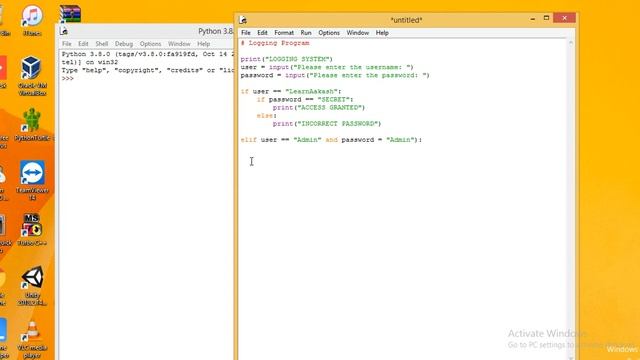Click the elif user == "Admin" line
This screenshot has width=640, height=360.
(331, 140)
